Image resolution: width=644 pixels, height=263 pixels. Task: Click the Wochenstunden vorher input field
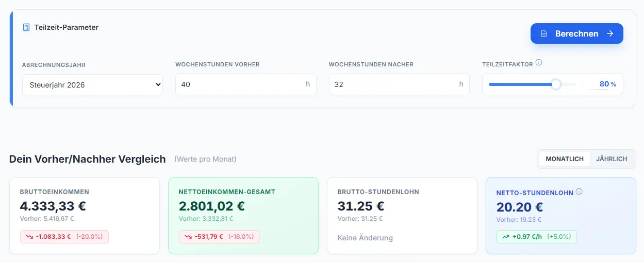[246, 84]
